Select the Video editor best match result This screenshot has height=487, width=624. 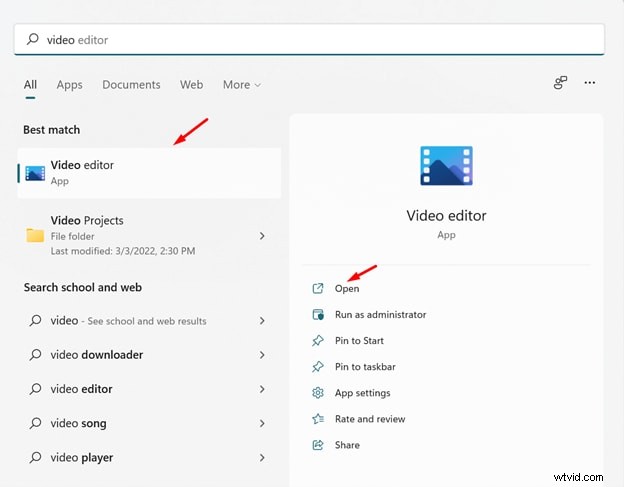(149, 173)
